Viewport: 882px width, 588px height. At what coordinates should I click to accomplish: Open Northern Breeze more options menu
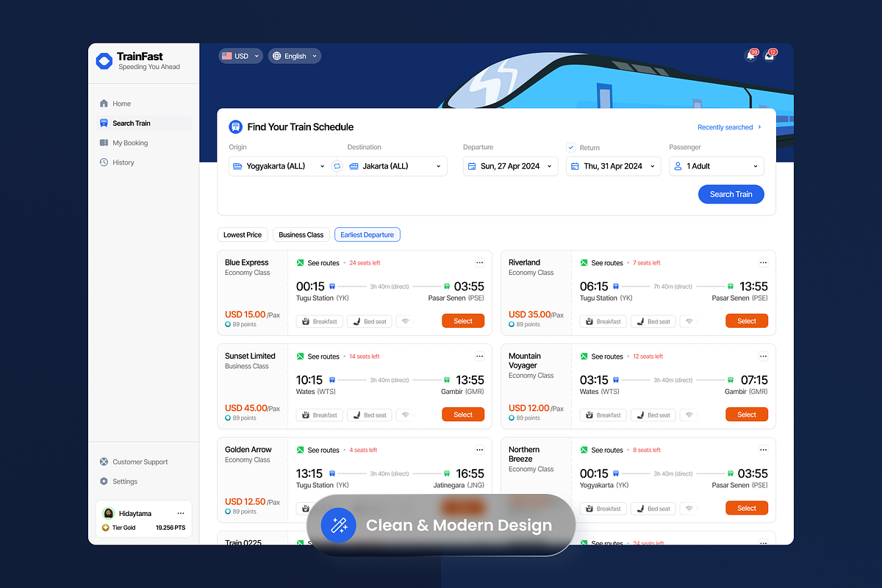pos(763,450)
